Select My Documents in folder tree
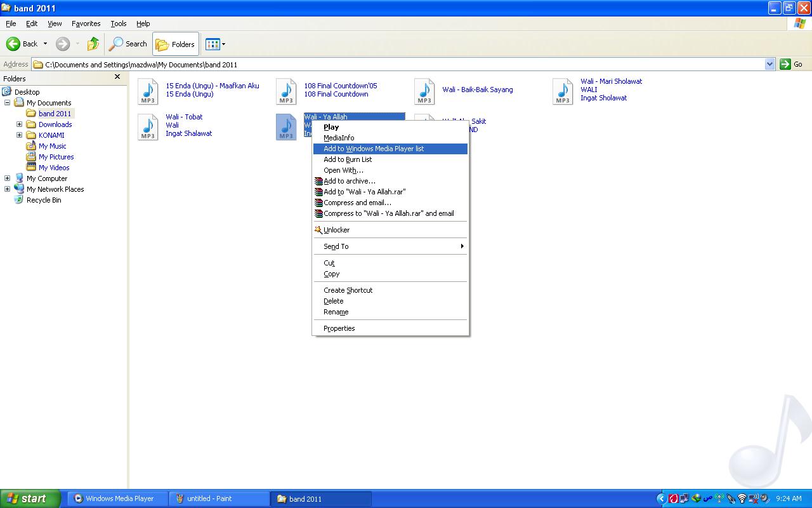 pyautogui.click(x=49, y=103)
